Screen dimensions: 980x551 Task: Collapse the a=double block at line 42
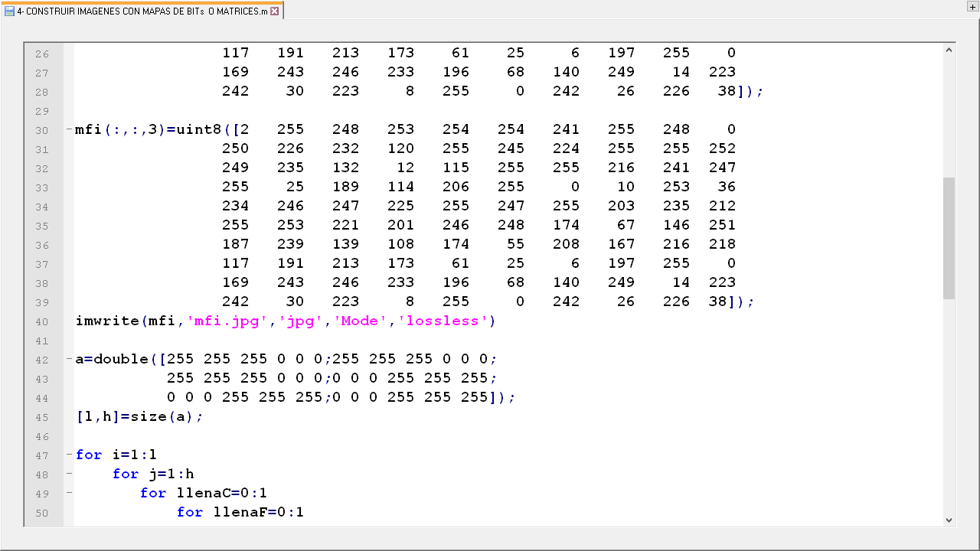pos(69,359)
